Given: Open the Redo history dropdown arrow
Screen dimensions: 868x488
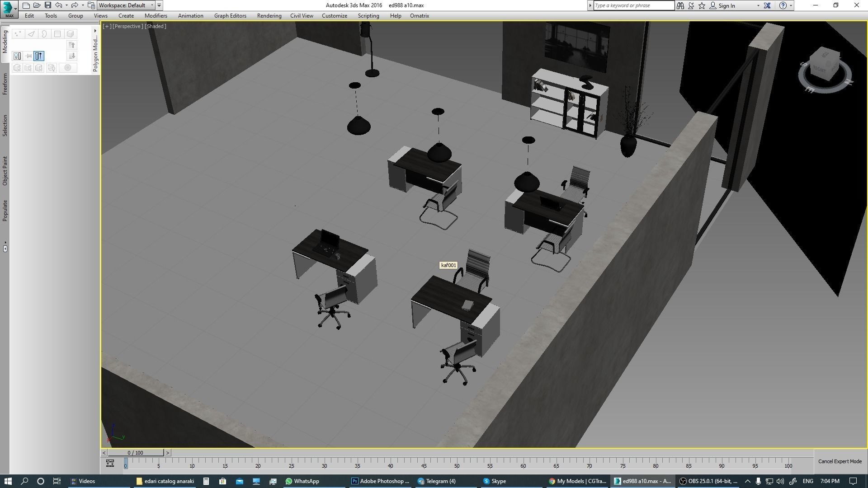Looking at the screenshot, I should point(82,5).
